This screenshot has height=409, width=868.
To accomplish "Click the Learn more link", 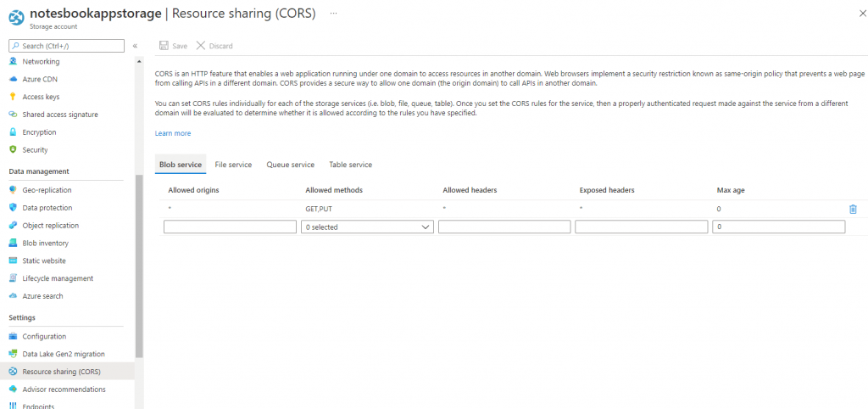I will [173, 133].
